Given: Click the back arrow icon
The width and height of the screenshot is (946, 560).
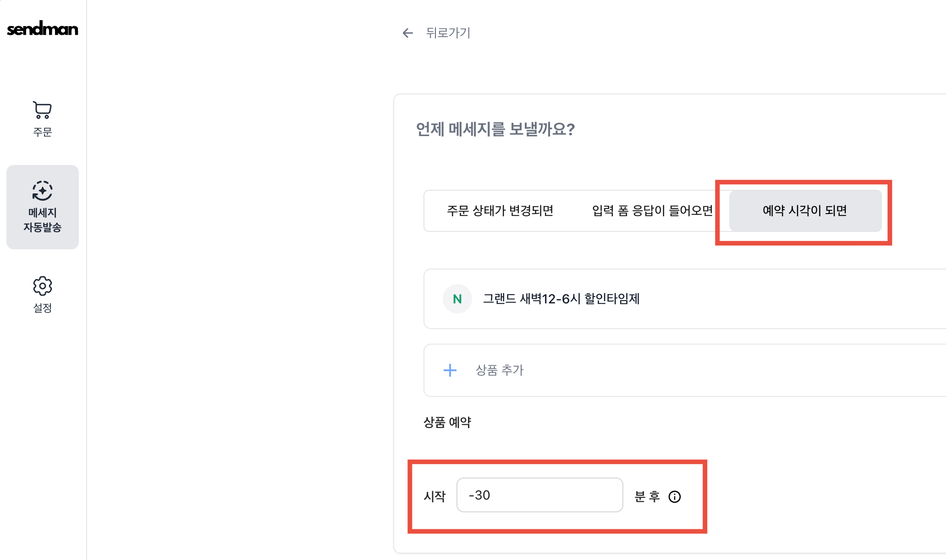Looking at the screenshot, I should (x=407, y=33).
